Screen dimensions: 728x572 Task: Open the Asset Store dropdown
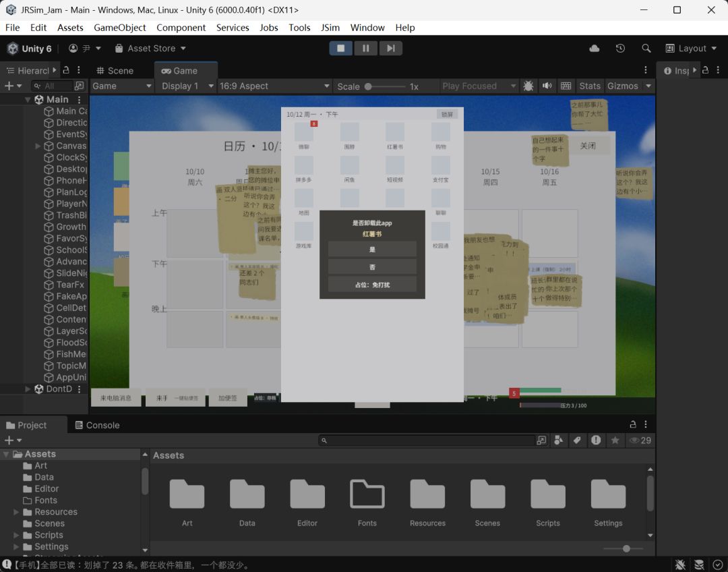click(x=150, y=49)
